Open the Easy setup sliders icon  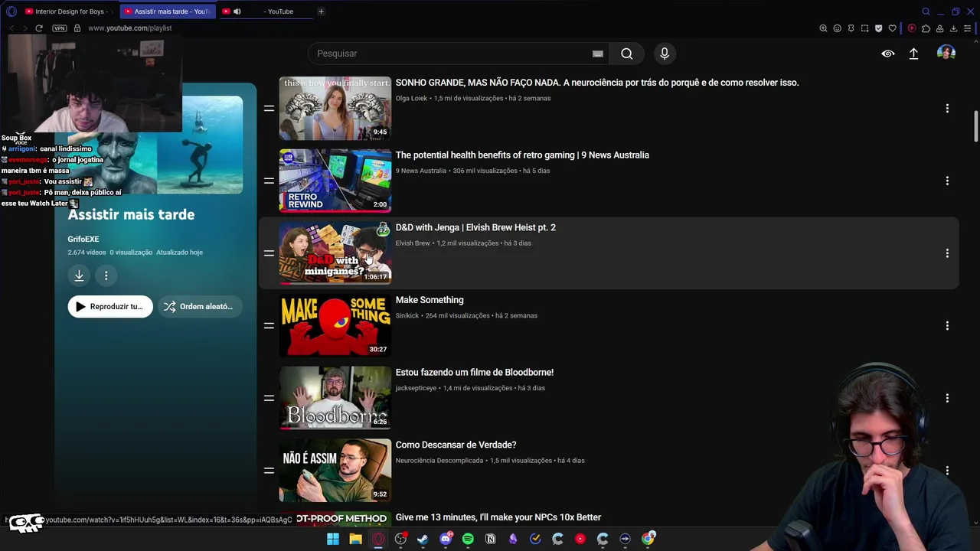tap(967, 28)
